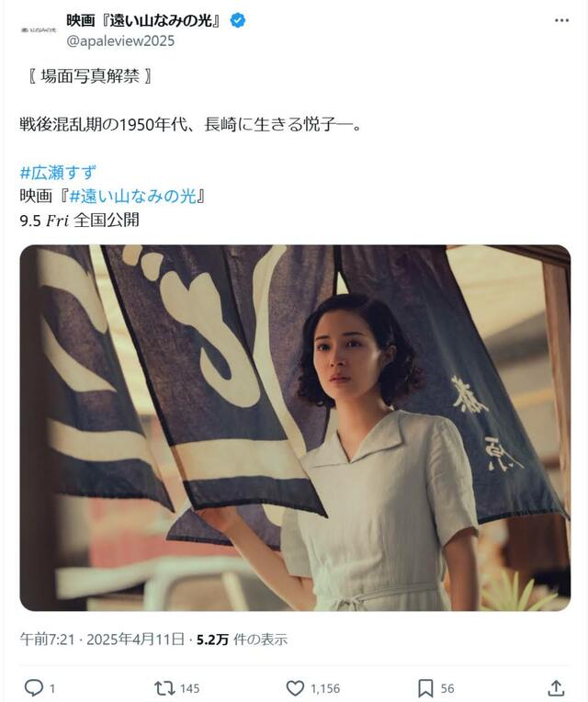The width and height of the screenshot is (588, 702).
Task: Open the post timestamp 午前7:21 · 2025年4月11日
Action: coord(102,639)
